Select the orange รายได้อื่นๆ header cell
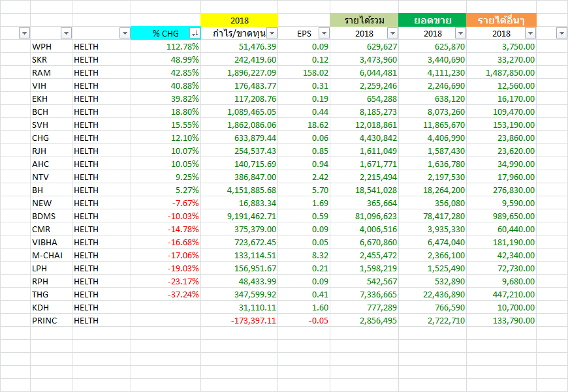Viewport: 568px width, 392px height. point(501,20)
